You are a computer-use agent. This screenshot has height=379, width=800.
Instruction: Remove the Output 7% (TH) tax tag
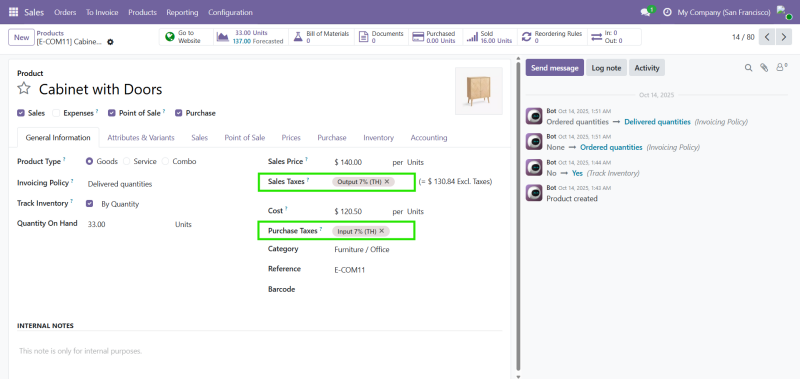pyautogui.click(x=387, y=181)
